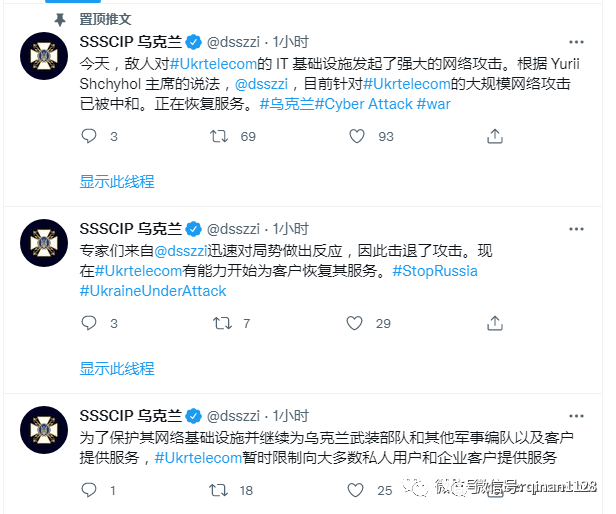Open #Cyber Attack hashtag in first tweet
The width and height of the screenshot is (616, 514).
[364, 104]
